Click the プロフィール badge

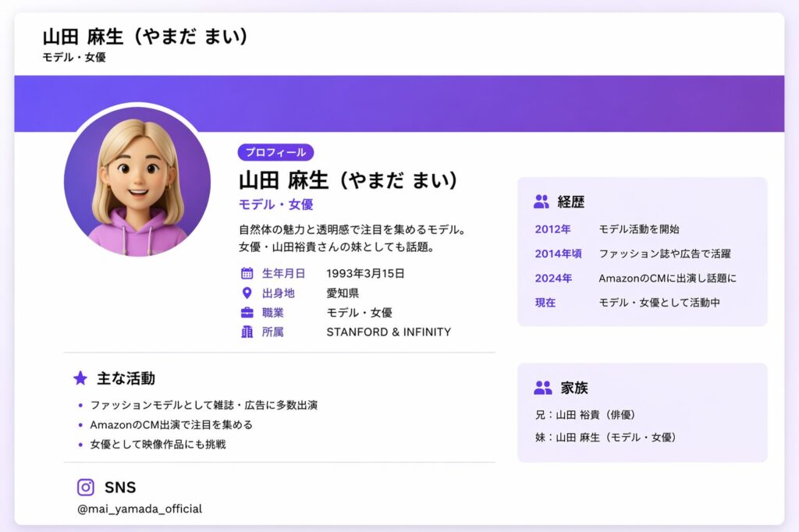(275, 152)
